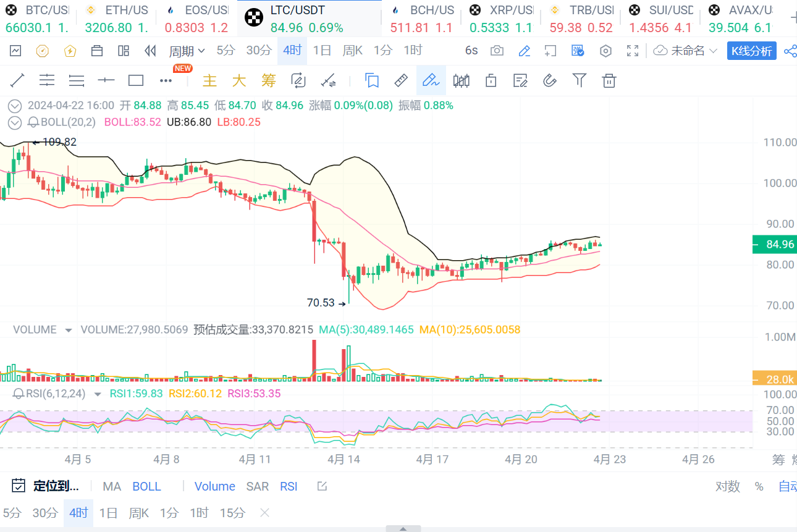Switch to the ETH/USDT tab
This screenshot has width=797, height=532.
coord(117,19)
